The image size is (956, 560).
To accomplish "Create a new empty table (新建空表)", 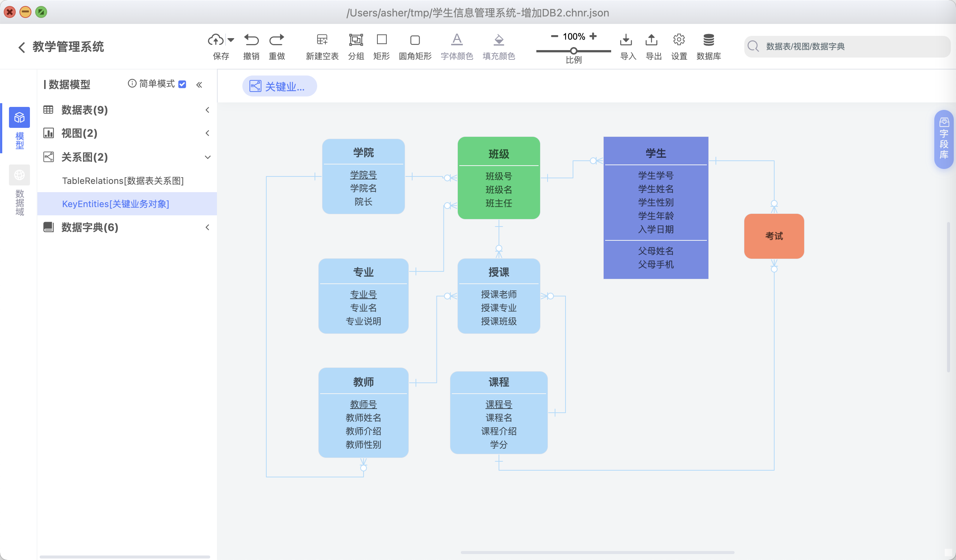I will (322, 39).
